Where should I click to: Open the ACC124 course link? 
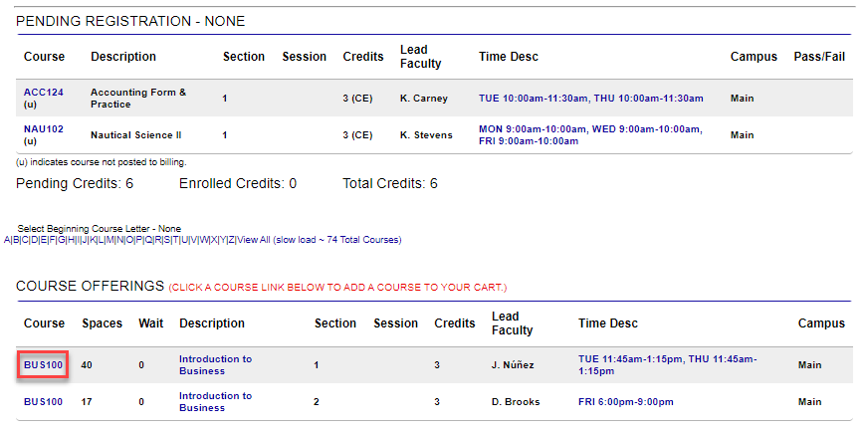[x=43, y=93]
